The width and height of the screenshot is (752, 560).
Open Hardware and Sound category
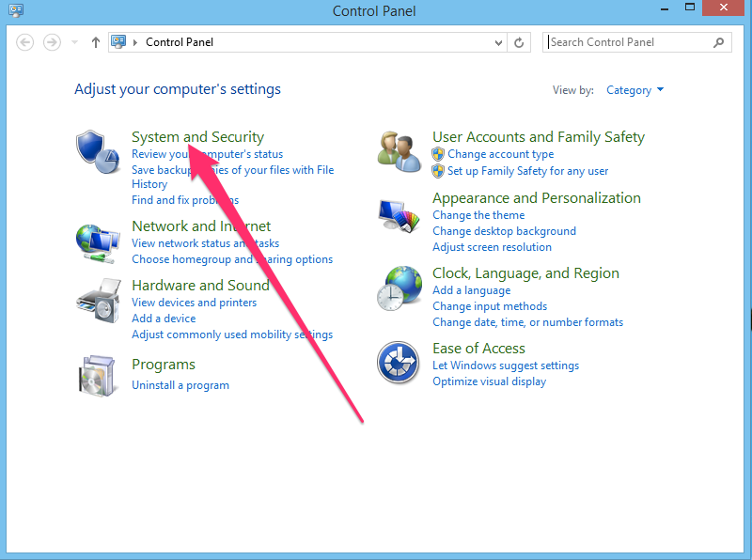[x=200, y=286]
